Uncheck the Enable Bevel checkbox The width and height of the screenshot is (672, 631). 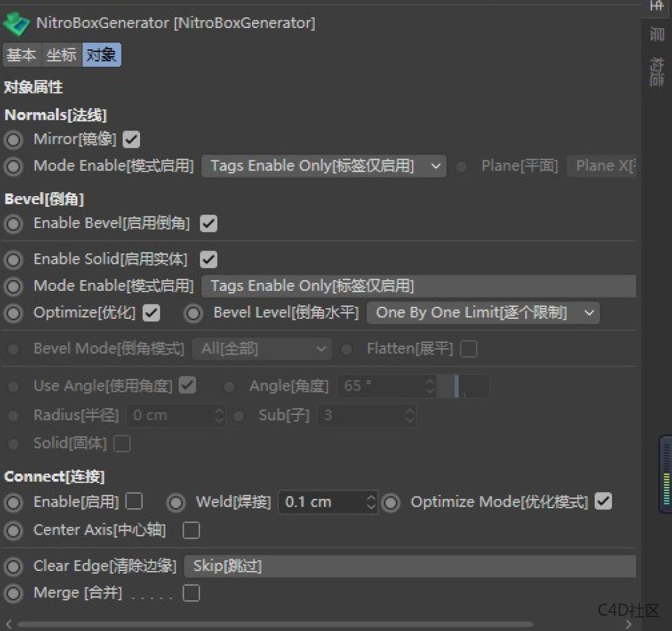pos(208,223)
